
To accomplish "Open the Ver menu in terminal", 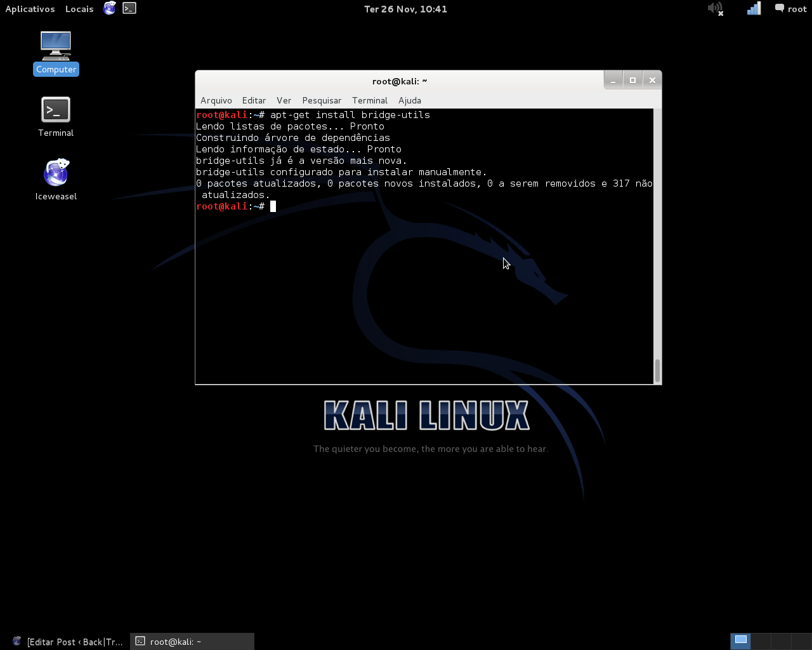I will coord(284,100).
